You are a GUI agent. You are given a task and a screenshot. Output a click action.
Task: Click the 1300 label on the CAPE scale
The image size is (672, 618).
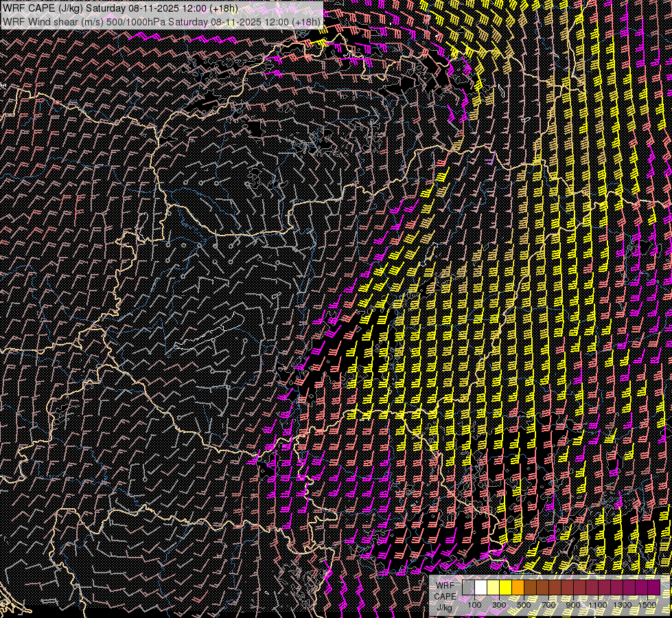tap(623, 605)
